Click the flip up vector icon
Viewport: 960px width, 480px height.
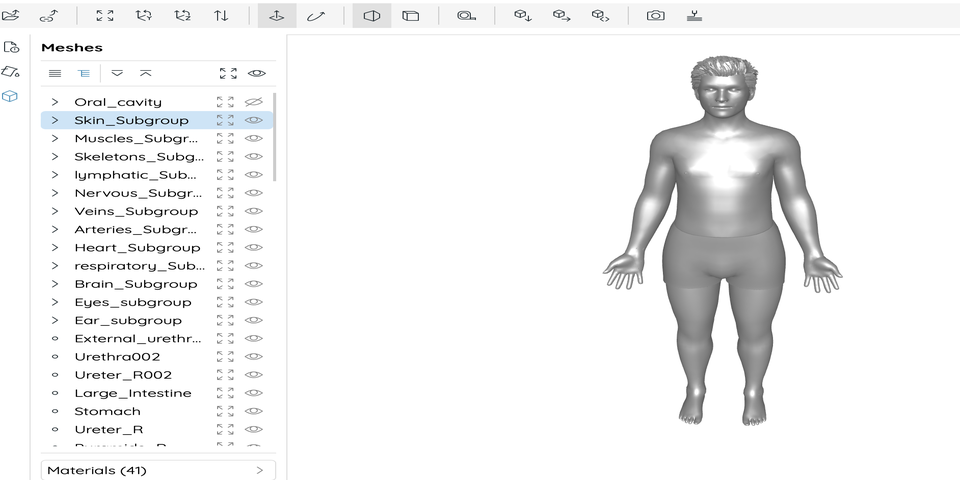tap(221, 16)
